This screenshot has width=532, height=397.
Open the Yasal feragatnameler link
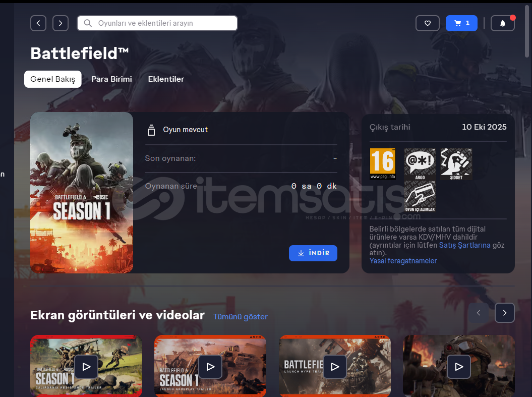(x=403, y=261)
